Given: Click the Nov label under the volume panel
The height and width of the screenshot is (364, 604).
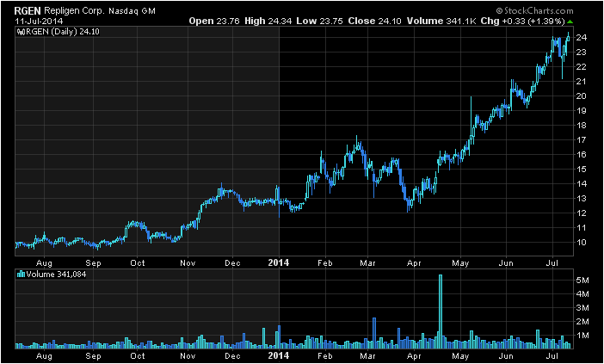Looking at the screenshot, I should [188, 355].
